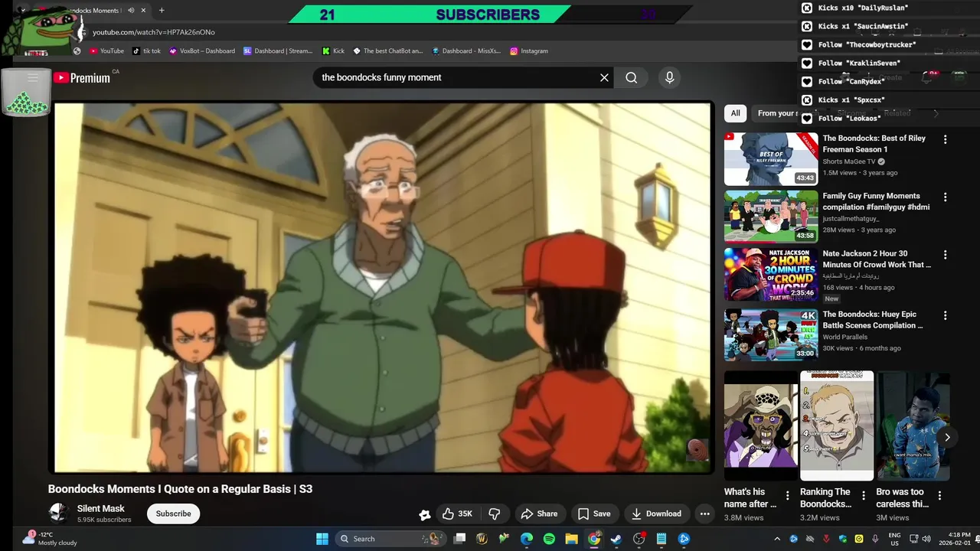The image size is (980, 551).
Task: Open options for Nate Jackson video
Action: [945, 254]
